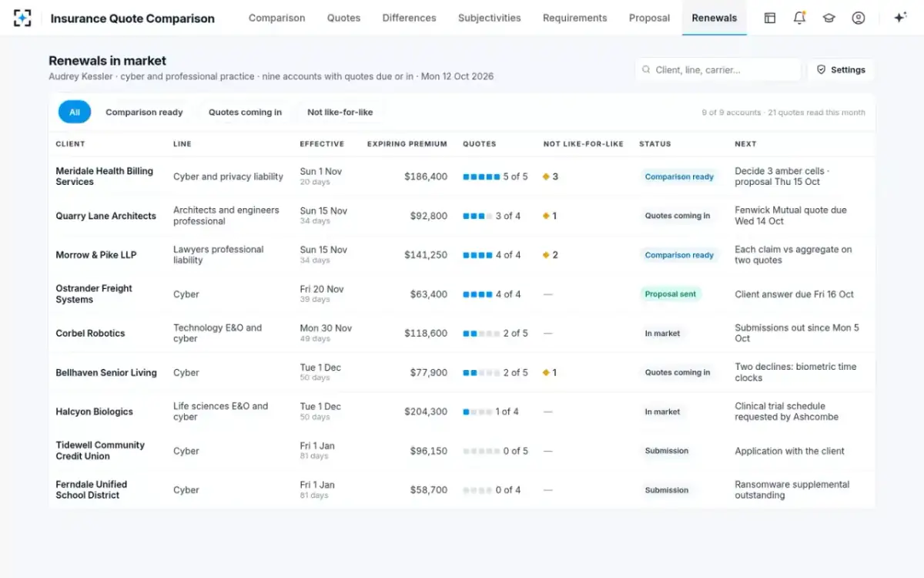924x578 pixels.
Task: Click 'Two declines: biometric time clocks'
Action: [x=795, y=372]
